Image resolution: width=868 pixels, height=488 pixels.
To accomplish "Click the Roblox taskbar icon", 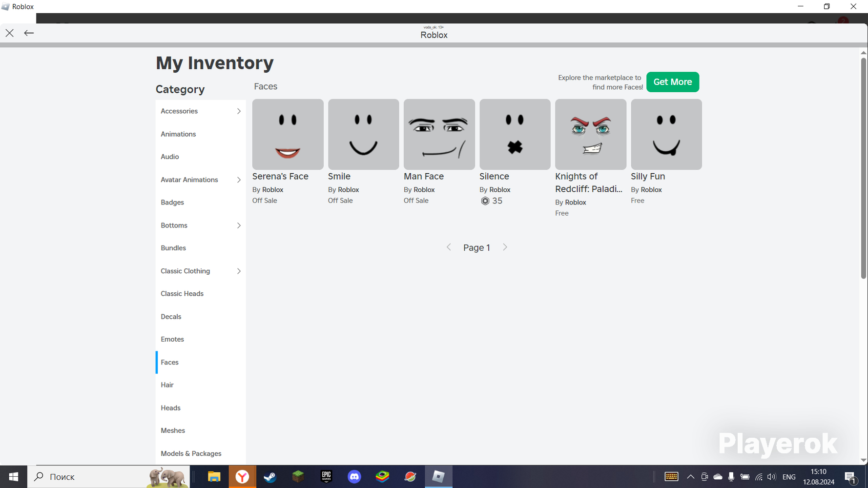I will coord(438,477).
